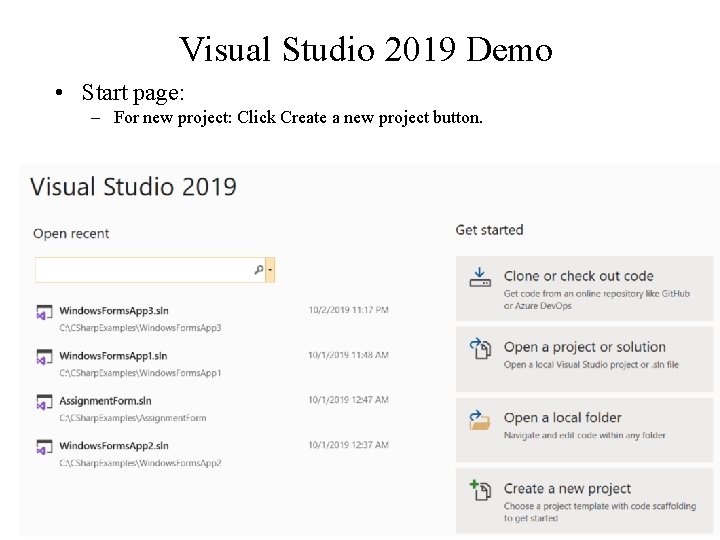This screenshot has width=720, height=540.
Task: Click the WindowsFormsApp1.sln solution file icon
Action: pyautogui.click(x=44, y=357)
